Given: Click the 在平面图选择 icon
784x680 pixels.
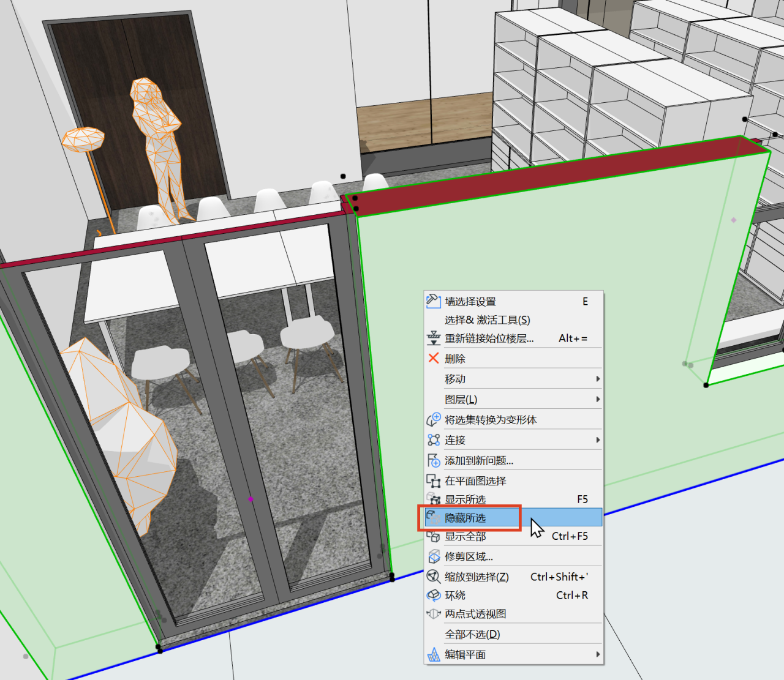Looking at the screenshot, I should (x=434, y=481).
